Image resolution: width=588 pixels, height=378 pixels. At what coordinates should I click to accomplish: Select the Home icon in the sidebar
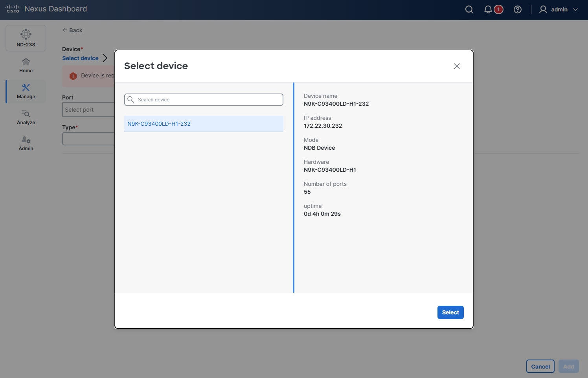coord(26,61)
